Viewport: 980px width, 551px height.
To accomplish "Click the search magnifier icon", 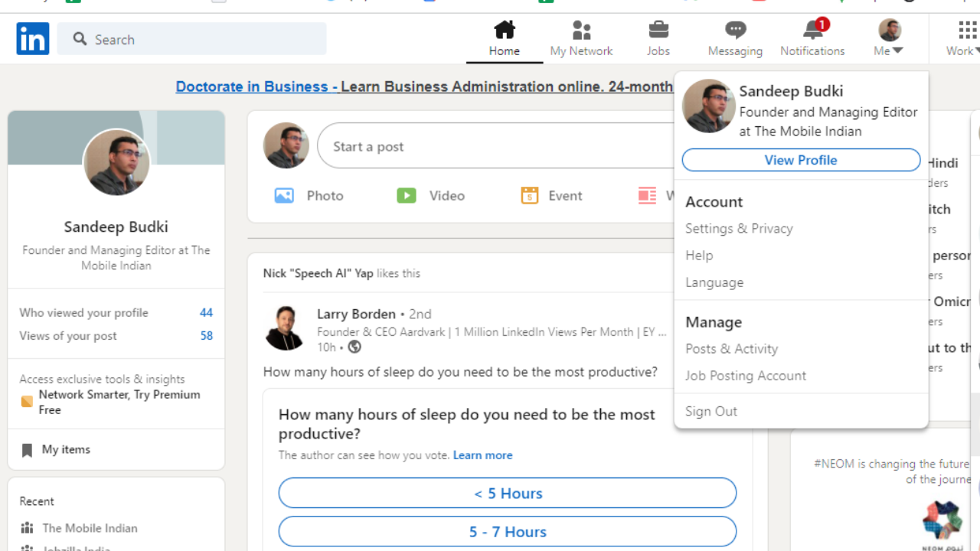I will click(80, 39).
